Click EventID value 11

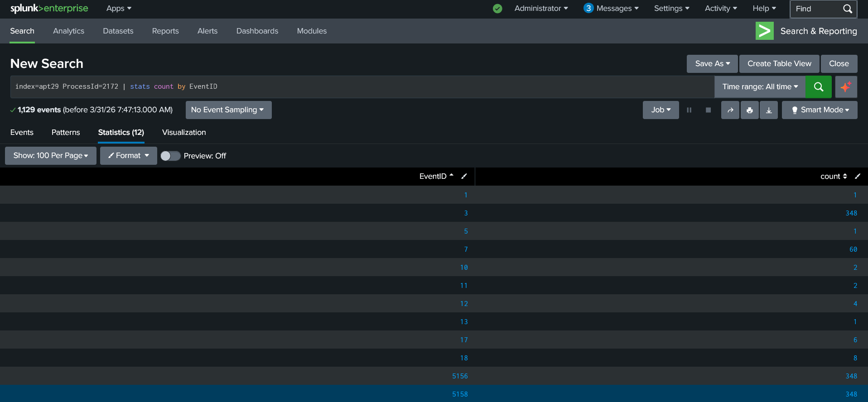click(464, 286)
